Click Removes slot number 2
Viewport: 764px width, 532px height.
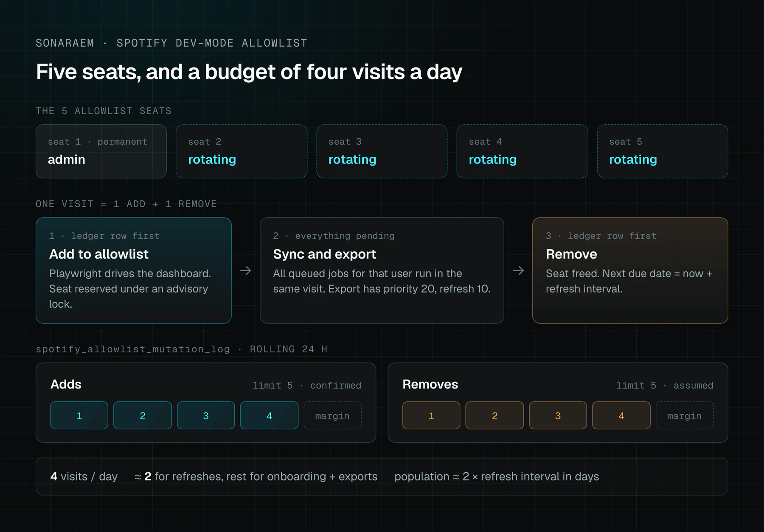[x=494, y=415]
